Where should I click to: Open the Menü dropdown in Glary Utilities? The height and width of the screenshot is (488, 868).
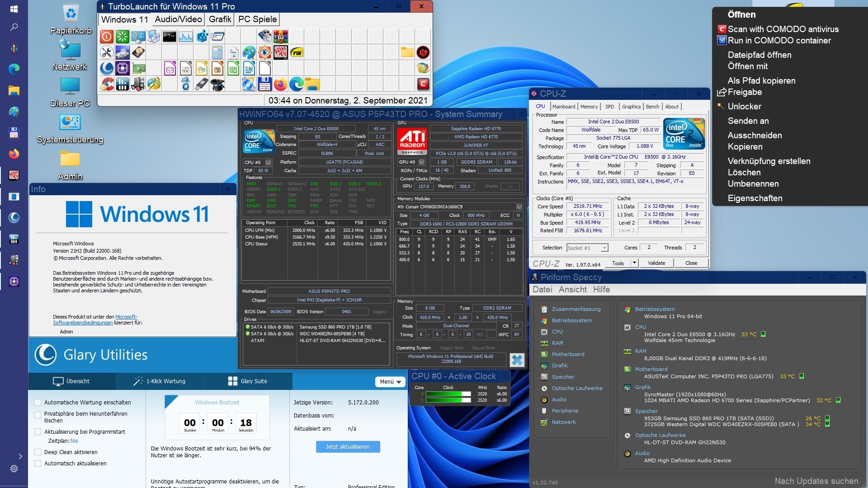pos(390,382)
